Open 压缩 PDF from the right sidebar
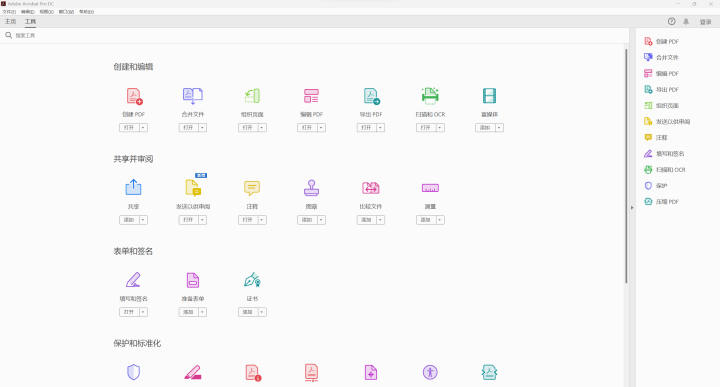720x387 pixels. (x=661, y=202)
